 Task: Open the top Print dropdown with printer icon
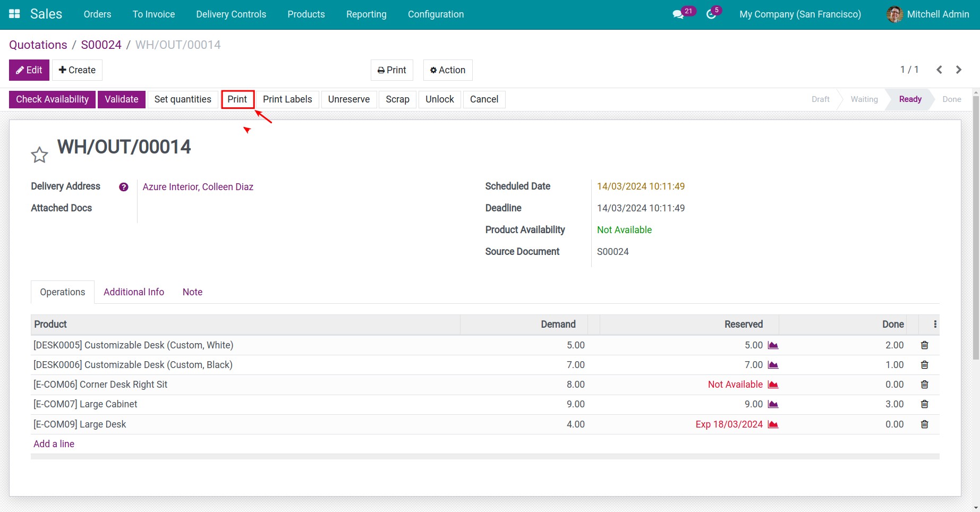tap(392, 70)
